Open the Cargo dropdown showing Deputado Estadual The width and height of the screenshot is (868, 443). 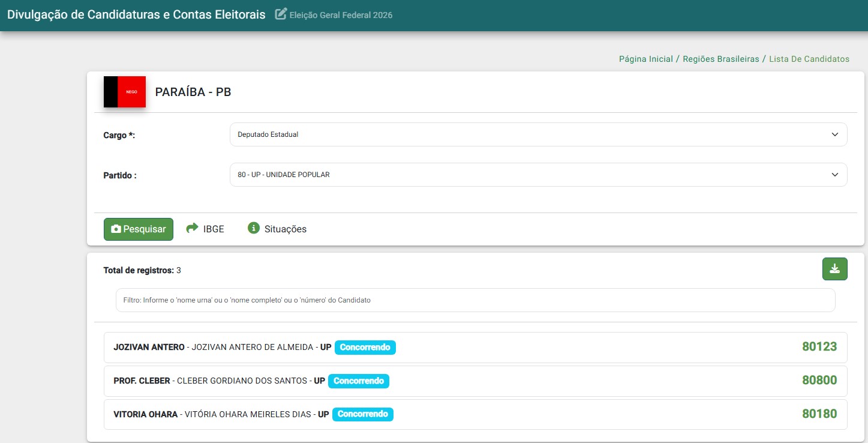538,134
